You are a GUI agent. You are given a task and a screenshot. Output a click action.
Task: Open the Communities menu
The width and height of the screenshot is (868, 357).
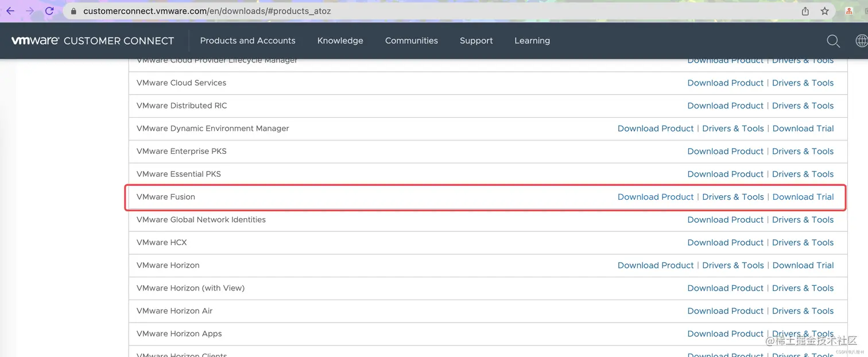point(411,41)
